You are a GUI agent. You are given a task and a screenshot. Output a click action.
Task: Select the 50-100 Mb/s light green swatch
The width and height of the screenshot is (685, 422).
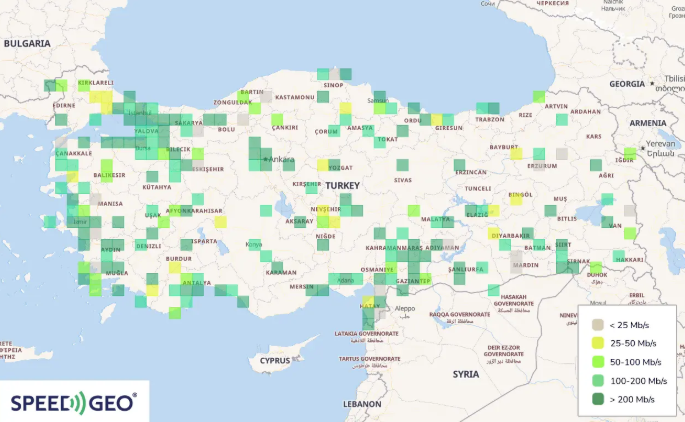coord(598,361)
